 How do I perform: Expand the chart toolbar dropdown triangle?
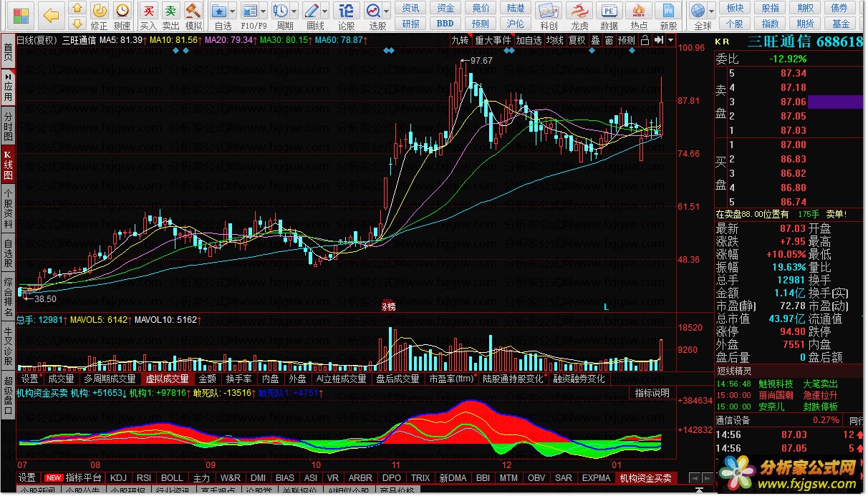(670, 40)
